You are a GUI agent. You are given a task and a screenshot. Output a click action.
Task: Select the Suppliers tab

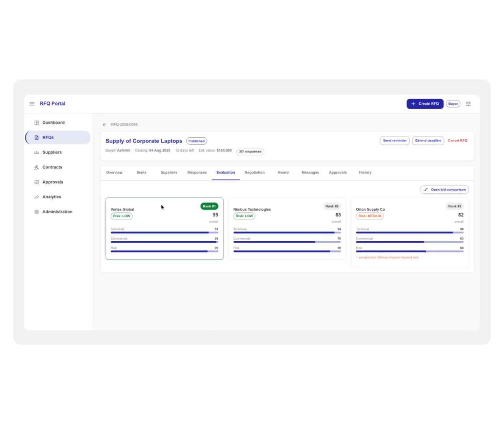(169, 173)
